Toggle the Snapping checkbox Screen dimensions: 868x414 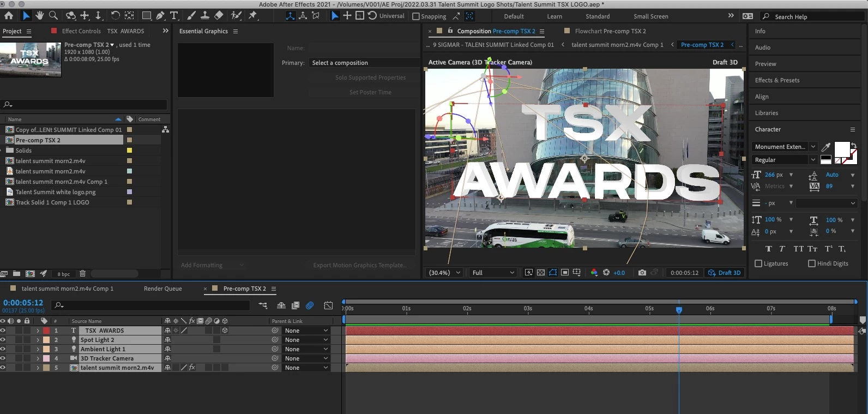pos(416,16)
